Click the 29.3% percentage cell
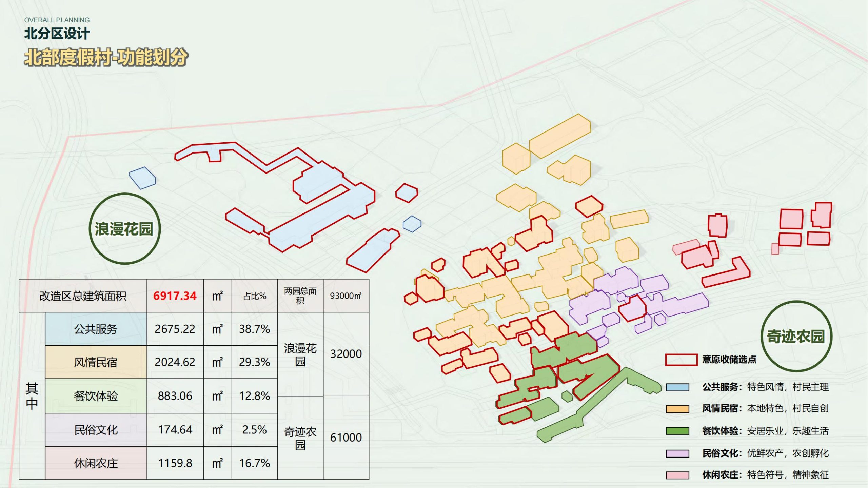This screenshot has height=488, width=868. [x=254, y=362]
